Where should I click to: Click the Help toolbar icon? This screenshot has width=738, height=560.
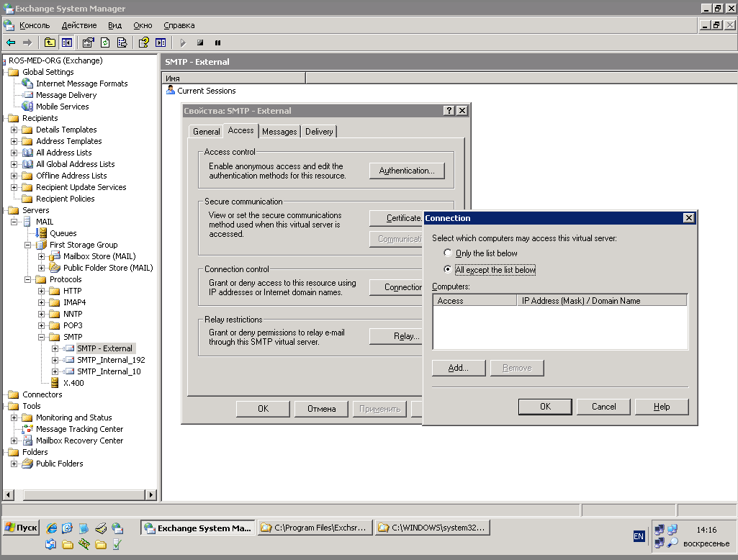(143, 42)
